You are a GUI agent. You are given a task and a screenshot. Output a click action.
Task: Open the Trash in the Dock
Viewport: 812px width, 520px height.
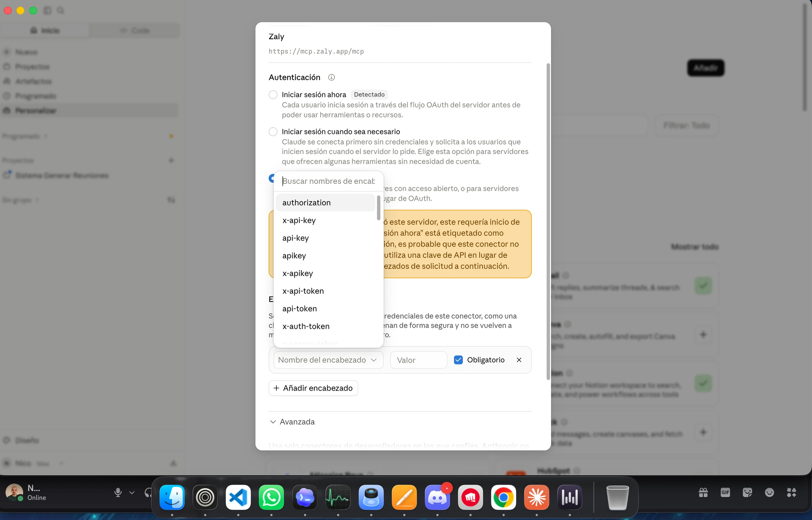pos(617,497)
